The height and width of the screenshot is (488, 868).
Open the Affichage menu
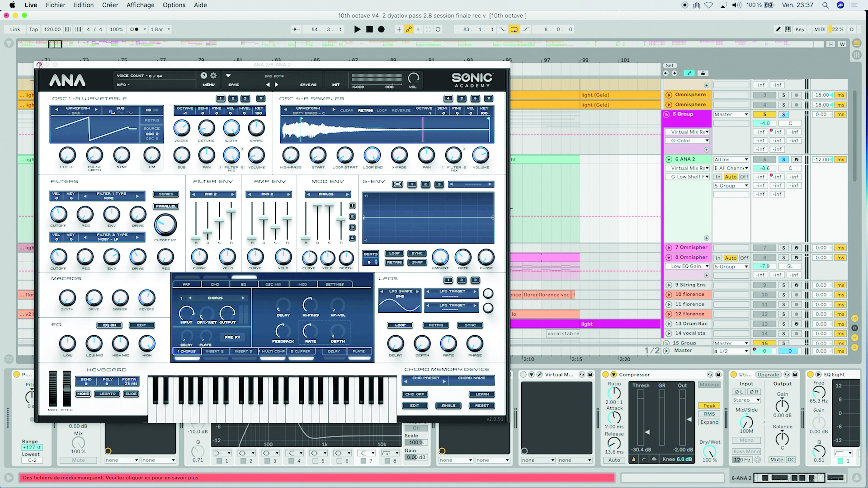pyautogui.click(x=140, y=5)
